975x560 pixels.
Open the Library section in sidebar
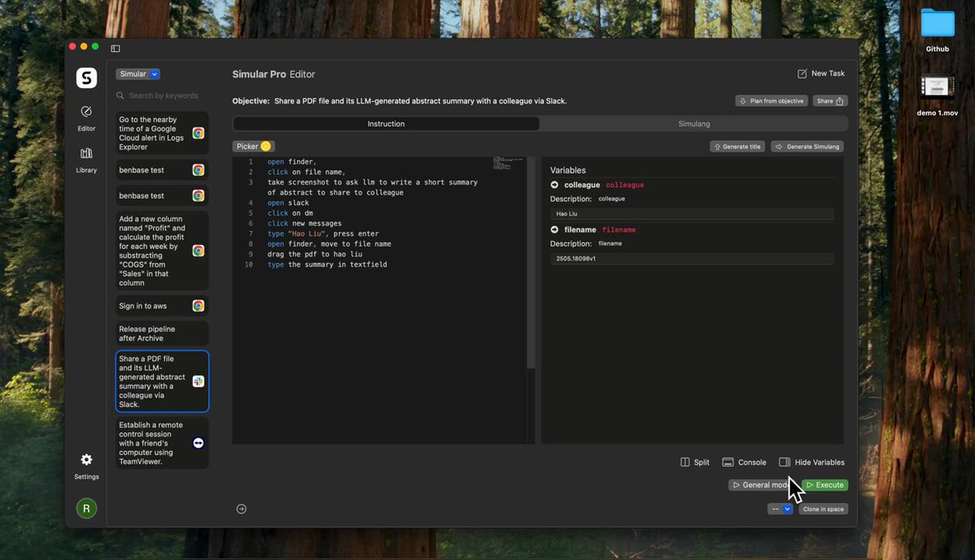click(x=86, y=160)
